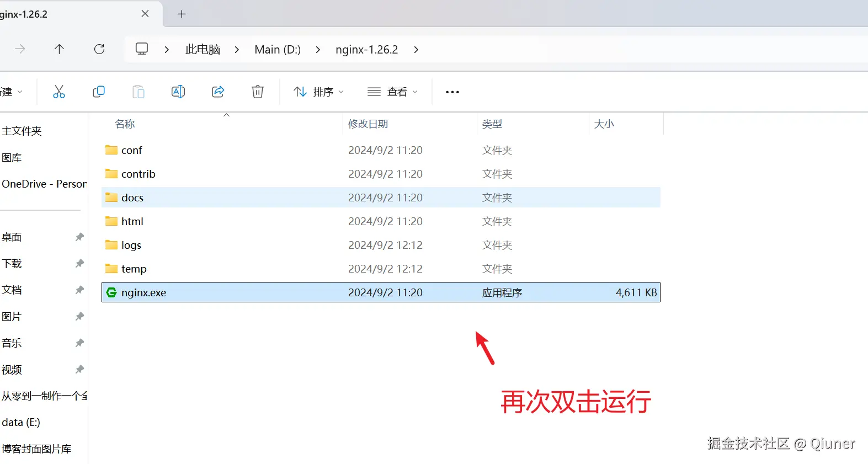
Task: Click the pin icon next to 图片
Action: click(x=79, y=316)
